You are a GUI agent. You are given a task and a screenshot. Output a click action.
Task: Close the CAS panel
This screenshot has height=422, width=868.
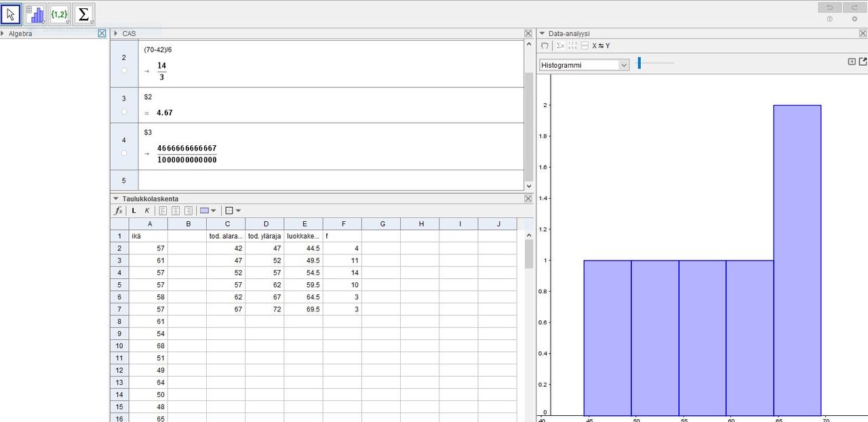click(528, 33)
